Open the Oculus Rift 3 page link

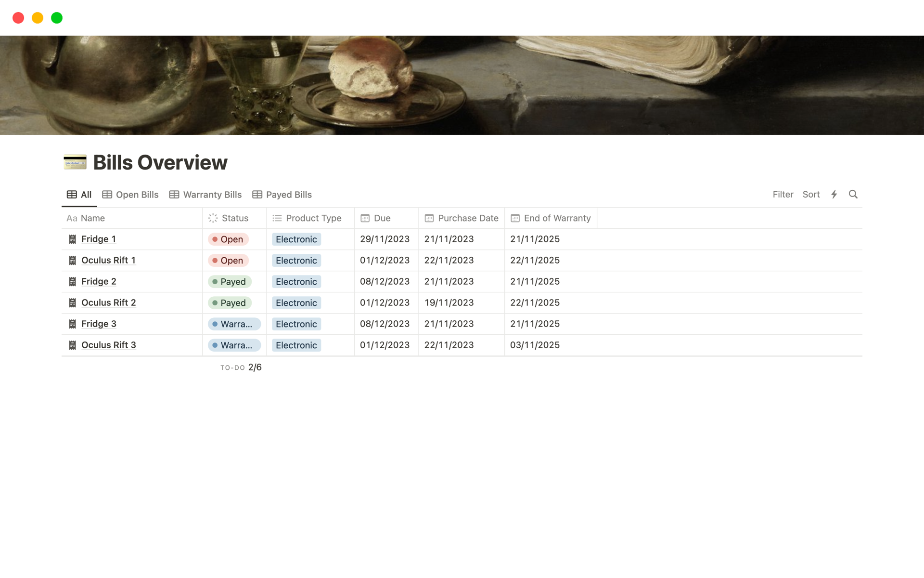pos(108,345)
